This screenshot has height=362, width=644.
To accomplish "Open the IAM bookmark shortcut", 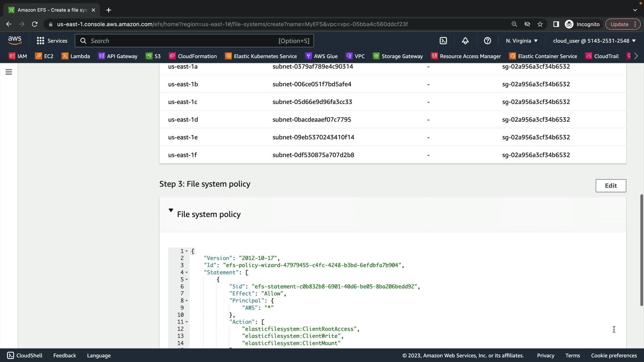I will click(x=18, y=56).
